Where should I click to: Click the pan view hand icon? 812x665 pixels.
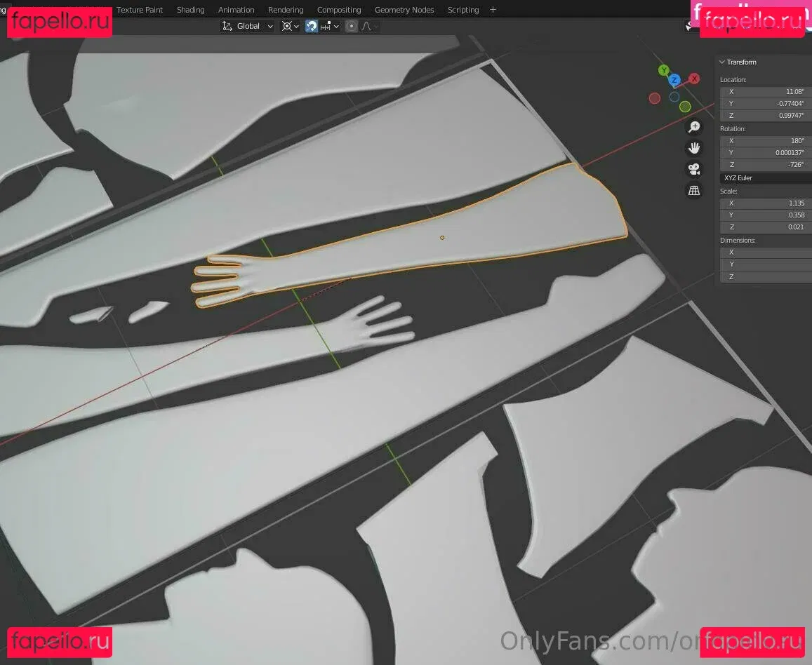[x=693, y=148]
